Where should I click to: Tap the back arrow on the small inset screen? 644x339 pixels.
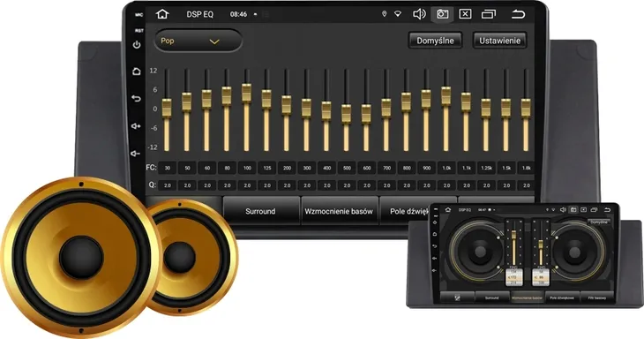(607, 210)
